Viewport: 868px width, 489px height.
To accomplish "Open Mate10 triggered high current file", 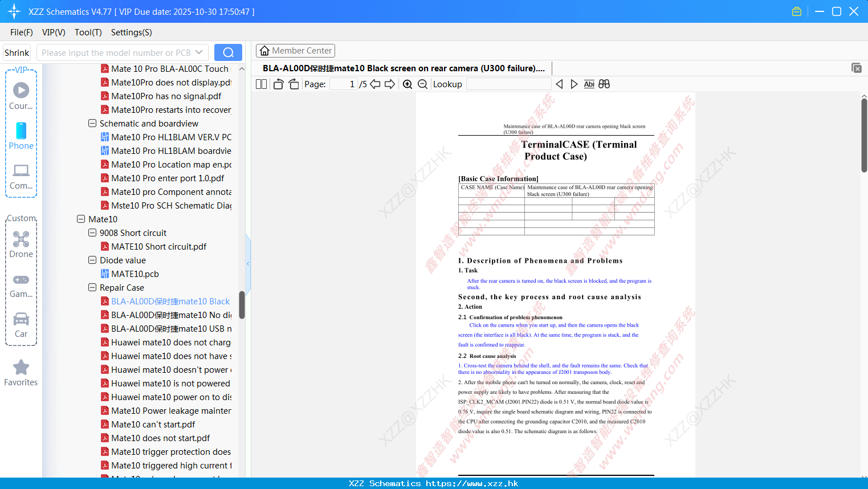I will [171, 465].
